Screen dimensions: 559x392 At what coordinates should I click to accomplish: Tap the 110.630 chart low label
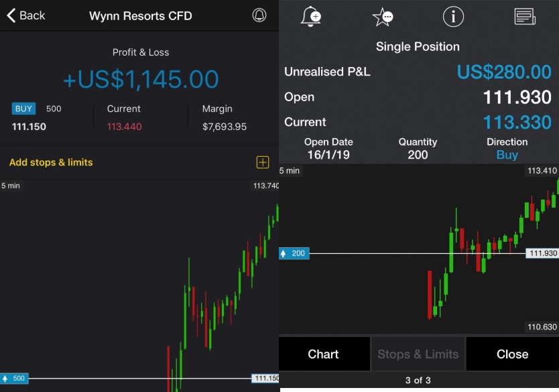542,327
